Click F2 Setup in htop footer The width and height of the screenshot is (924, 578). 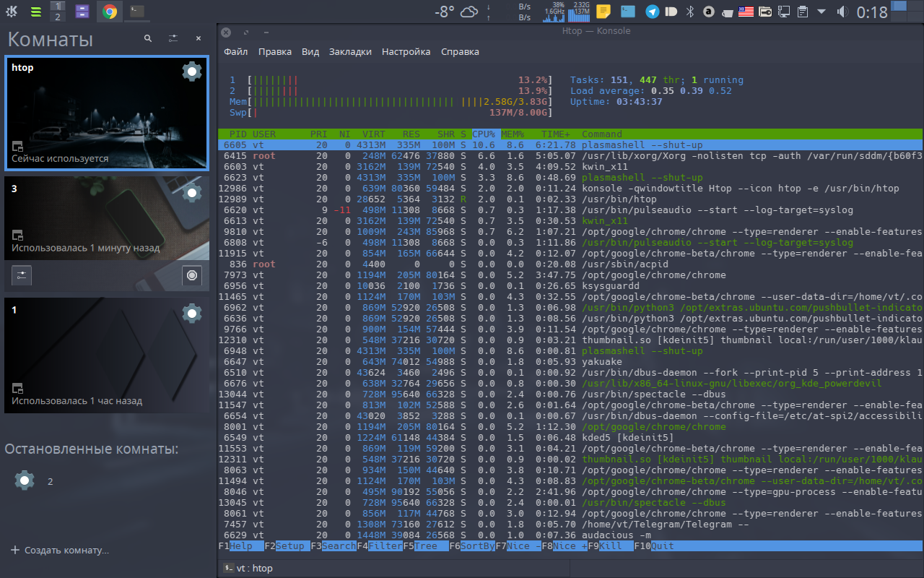coord(287,546)
